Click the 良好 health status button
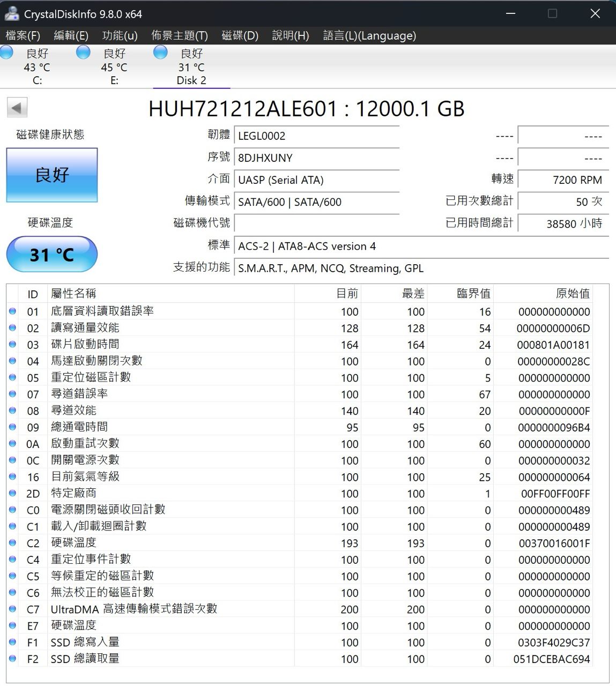616x686 pixels. point(52,175)
